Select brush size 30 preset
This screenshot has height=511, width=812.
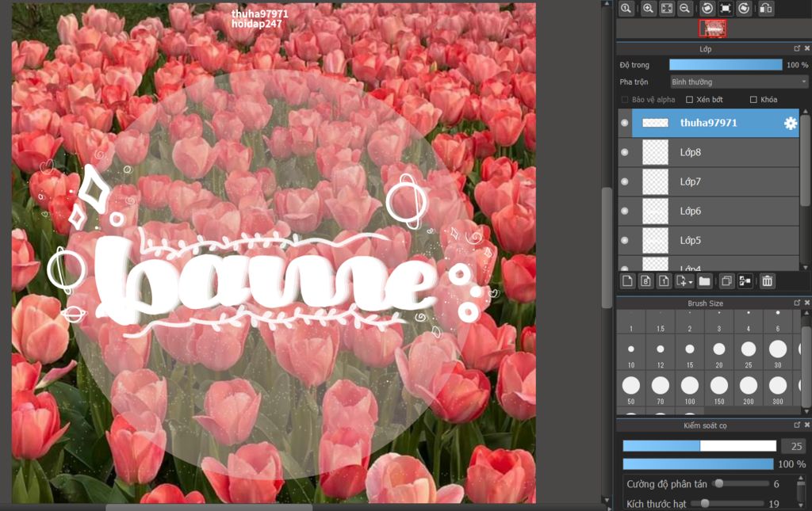coord(778,353)
